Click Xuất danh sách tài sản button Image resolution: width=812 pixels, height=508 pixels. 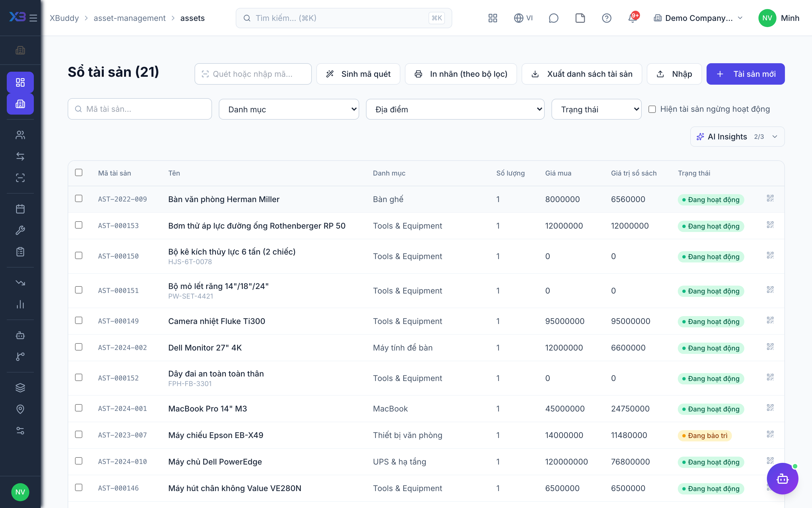(x=581, y=74)
